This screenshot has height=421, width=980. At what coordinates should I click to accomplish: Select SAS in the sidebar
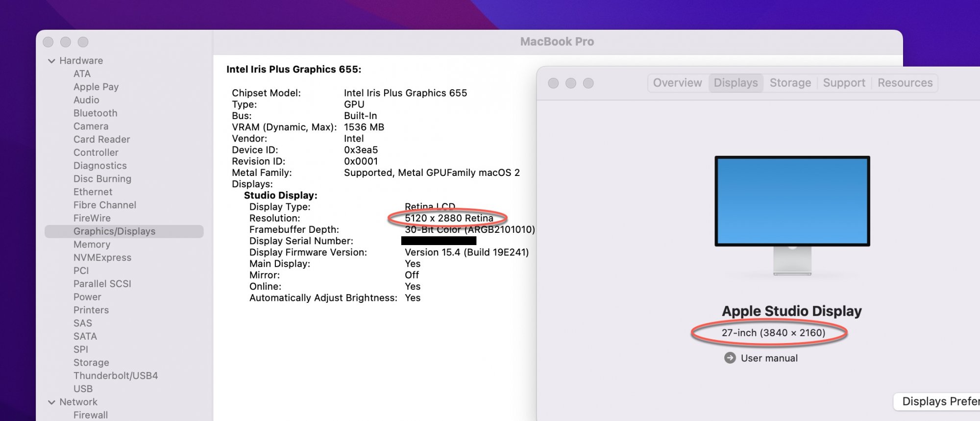coord(83,323)
